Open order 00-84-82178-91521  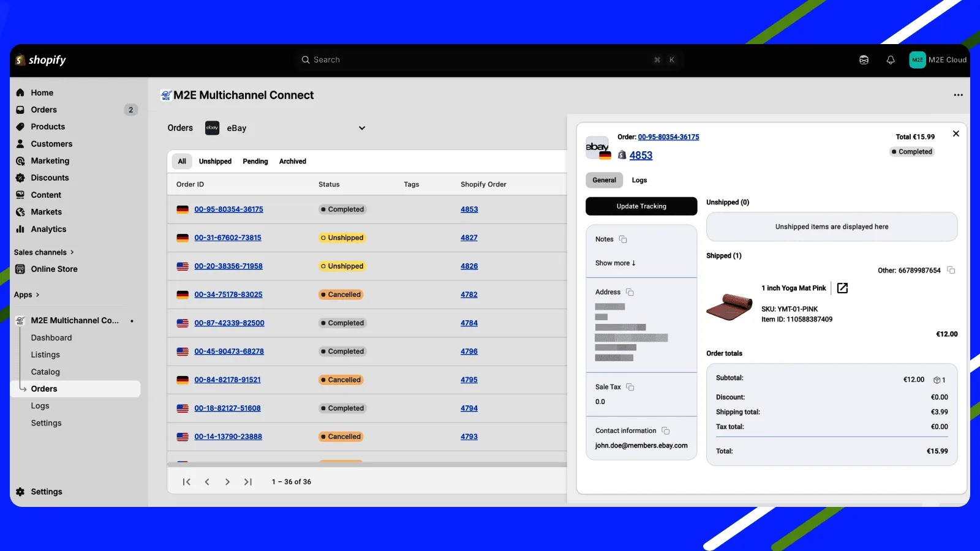(x=227, y=380)
